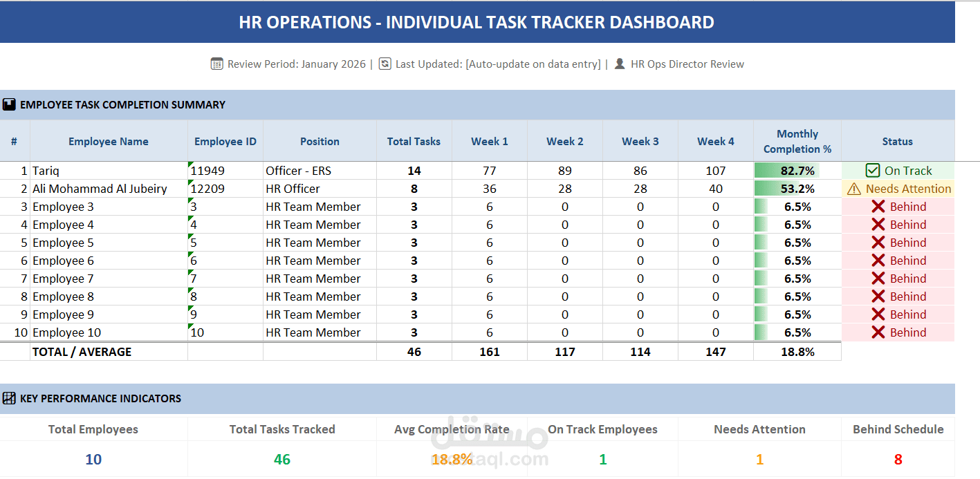The image size is (980, 479).
Task: Click the red X icon for Employee 7
Action: point(878,278)
